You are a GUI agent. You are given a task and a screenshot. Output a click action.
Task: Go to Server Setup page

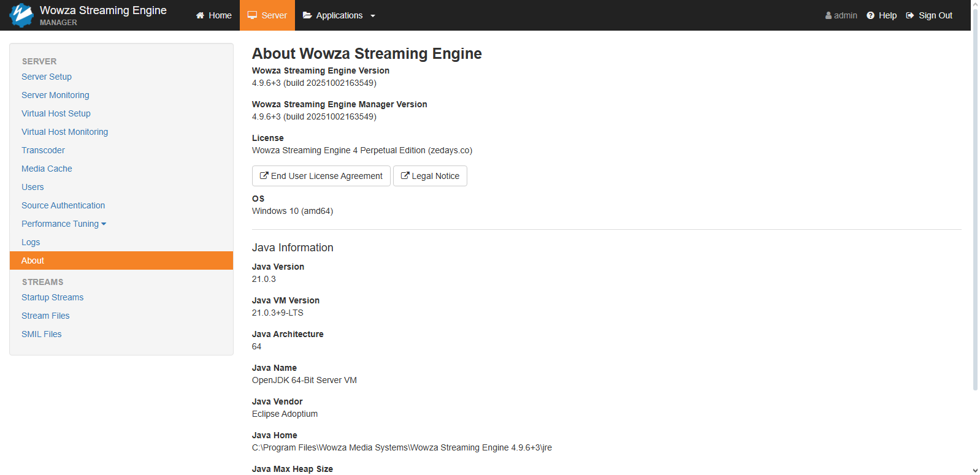click(47, 77)
